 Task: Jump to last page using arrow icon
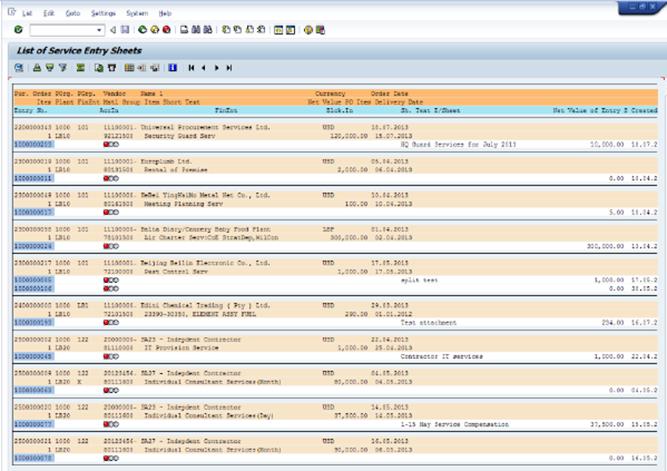(229, 68)
